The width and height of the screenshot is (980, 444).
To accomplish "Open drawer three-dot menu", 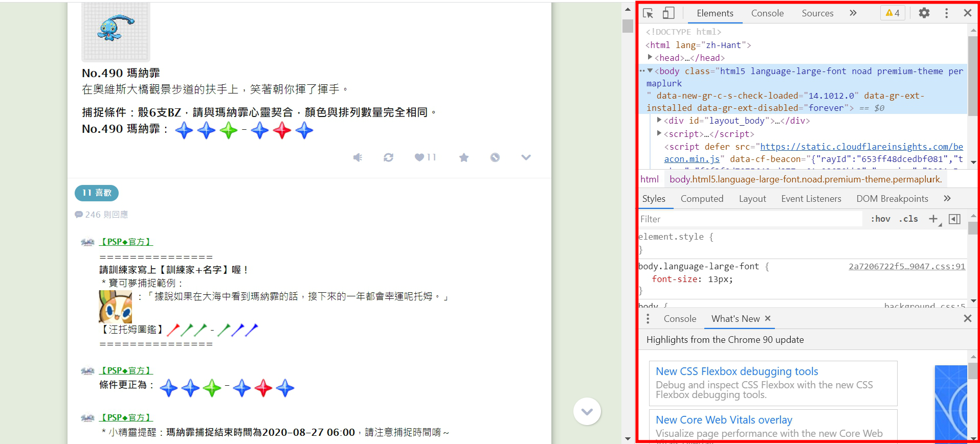I will point(648,319).
